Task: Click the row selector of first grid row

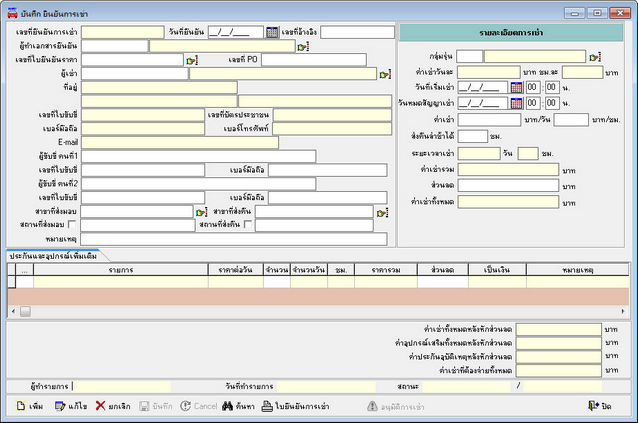Action: click(11, 282)
